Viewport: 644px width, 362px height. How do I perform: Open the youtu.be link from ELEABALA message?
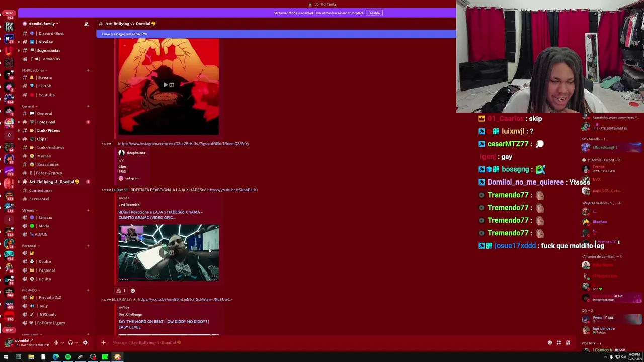tap(185, 299)
